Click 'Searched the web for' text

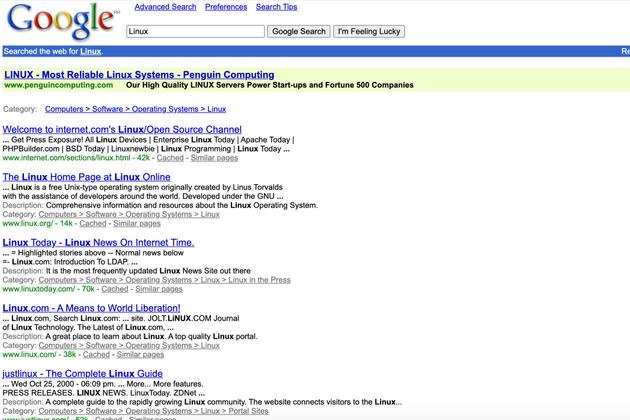(41, 51)
